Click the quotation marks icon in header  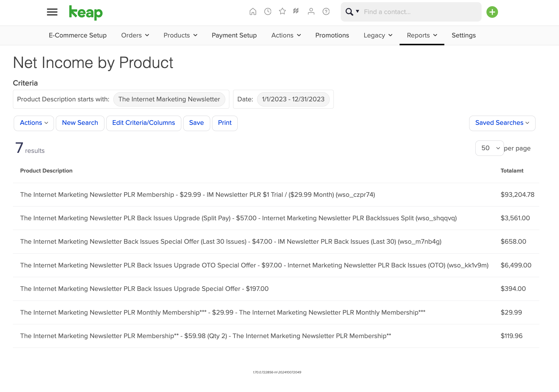click(x=296, y=11)
